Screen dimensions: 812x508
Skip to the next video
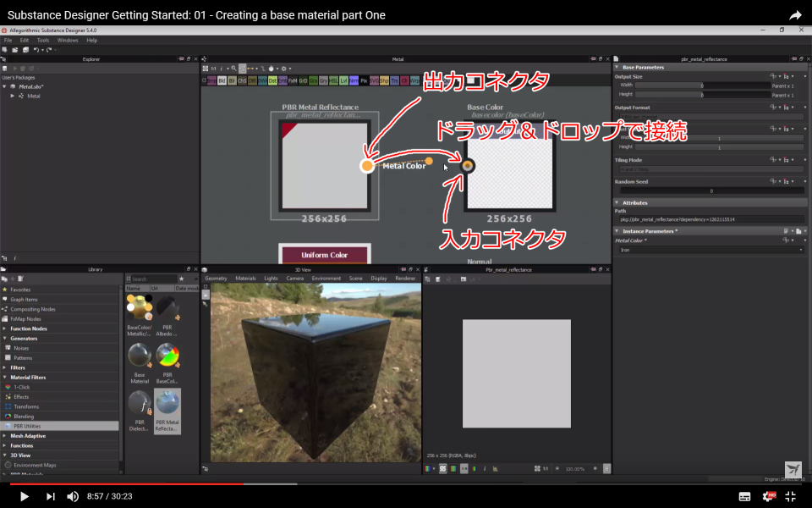point(50,496)
